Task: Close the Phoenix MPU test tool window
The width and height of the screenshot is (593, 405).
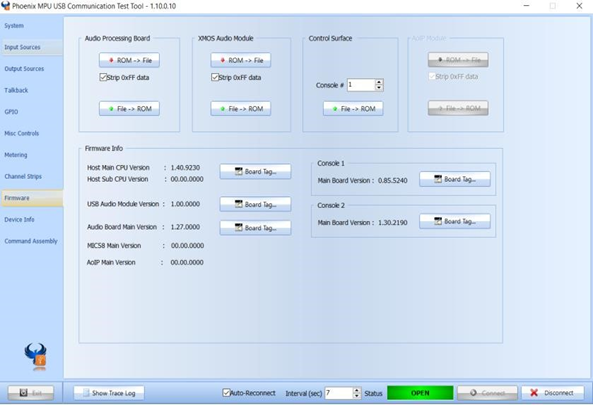Action: click(x=579, y=6)
